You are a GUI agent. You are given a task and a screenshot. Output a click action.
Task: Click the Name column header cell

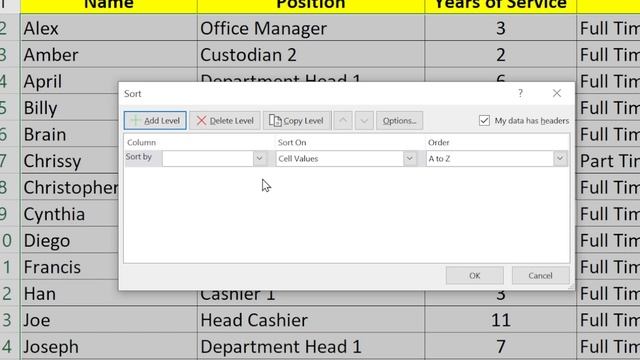[109, 6]
